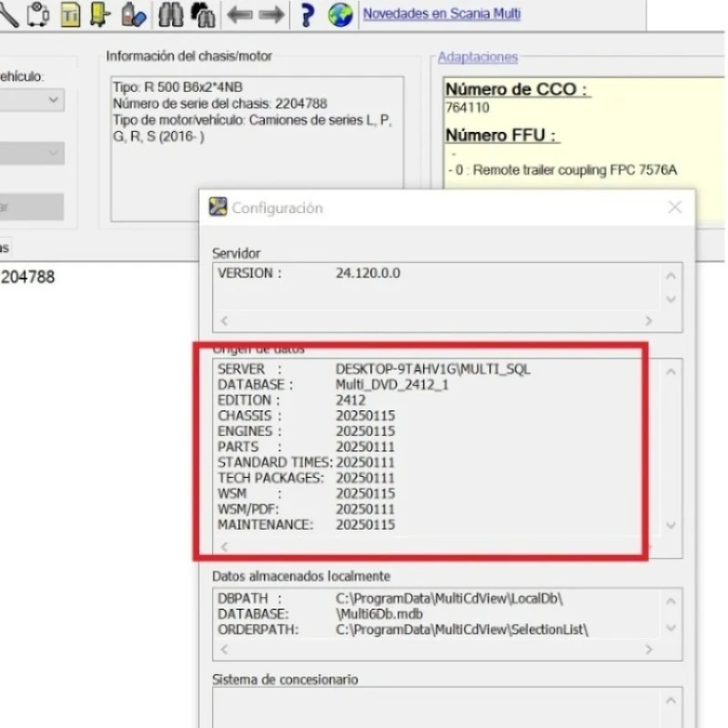The image size is (728, 728).
Task: Select the DATABASE Multi_DVD_2412_1 line
Action: coord(333,385)
